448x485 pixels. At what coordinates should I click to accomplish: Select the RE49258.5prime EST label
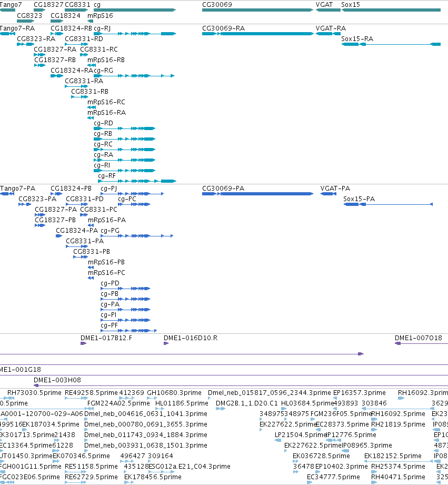tap(91, 393)
